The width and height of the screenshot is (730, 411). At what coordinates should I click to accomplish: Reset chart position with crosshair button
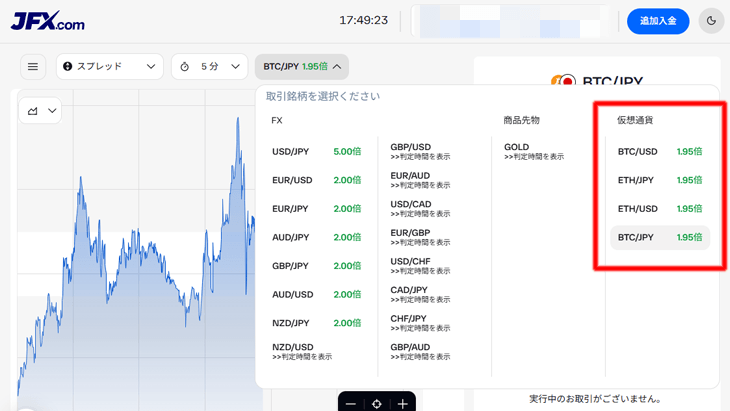coord(377,404)
